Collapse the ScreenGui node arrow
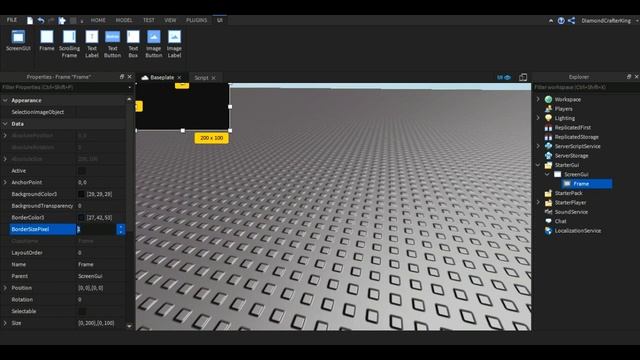This screenshot has width=640, height=360. pyautogui.click(x=548, y=174)
